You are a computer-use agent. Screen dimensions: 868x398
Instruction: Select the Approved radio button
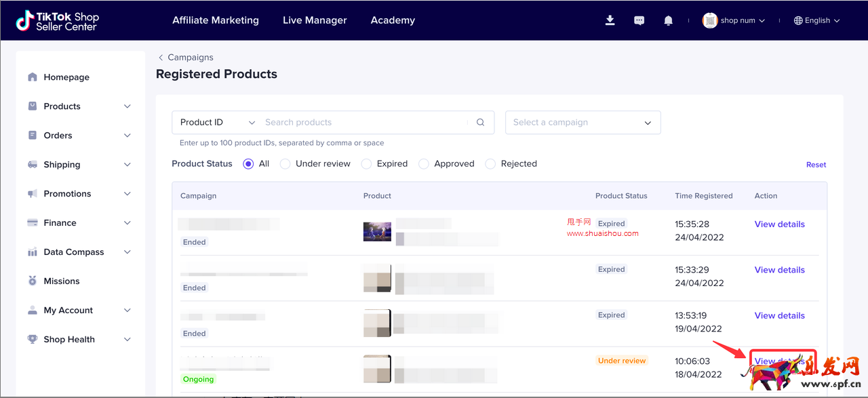pyautogui.click(x=424, y=164)
